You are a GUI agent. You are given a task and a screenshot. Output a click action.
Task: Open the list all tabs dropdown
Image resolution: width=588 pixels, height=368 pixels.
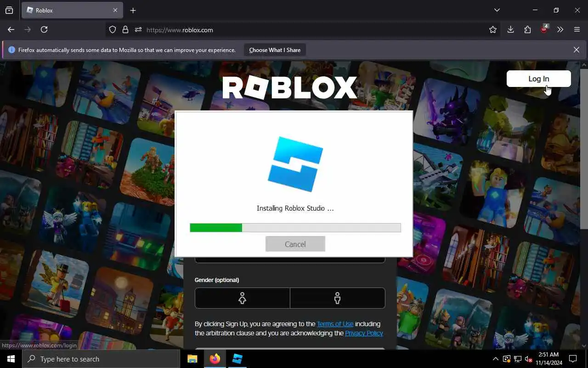(x=497, y=10)
